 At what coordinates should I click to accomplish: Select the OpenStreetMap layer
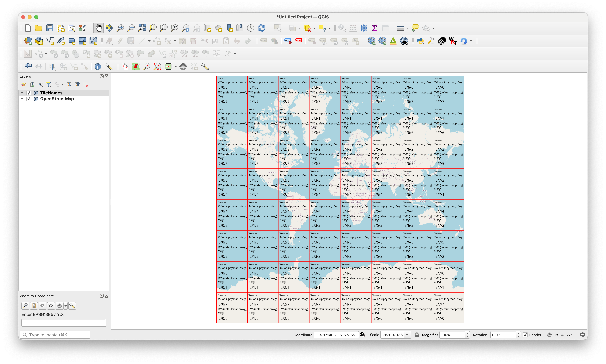pos(57,99)
